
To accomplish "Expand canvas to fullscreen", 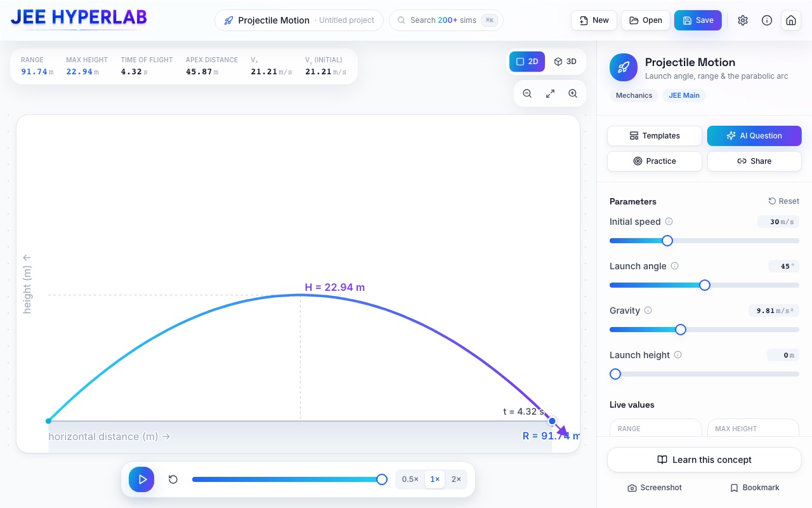I will point(550,93).
